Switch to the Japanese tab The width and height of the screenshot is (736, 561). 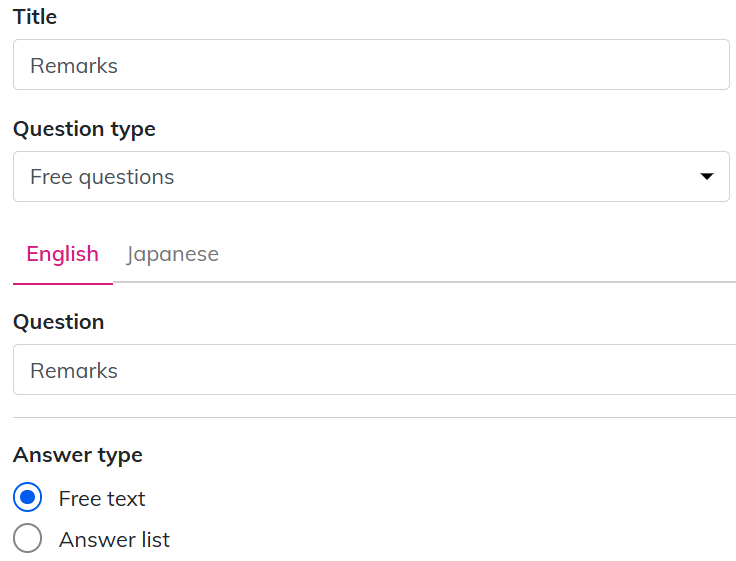(x=172, y=254)
